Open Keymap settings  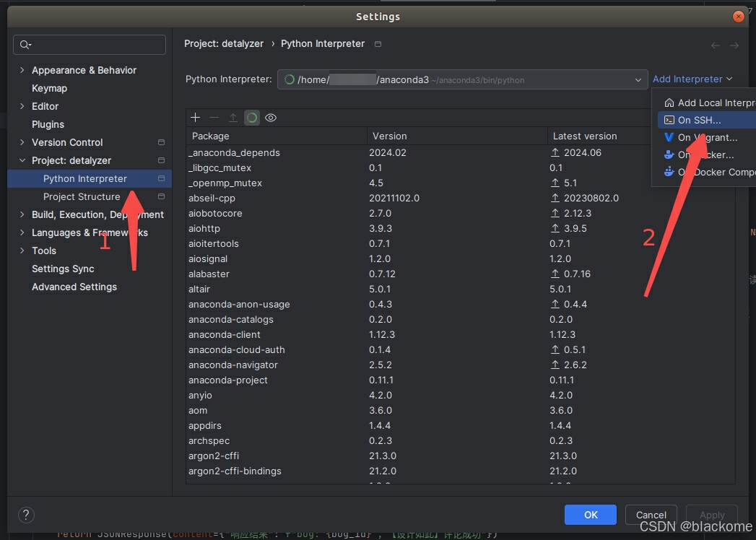click(49, 88)
